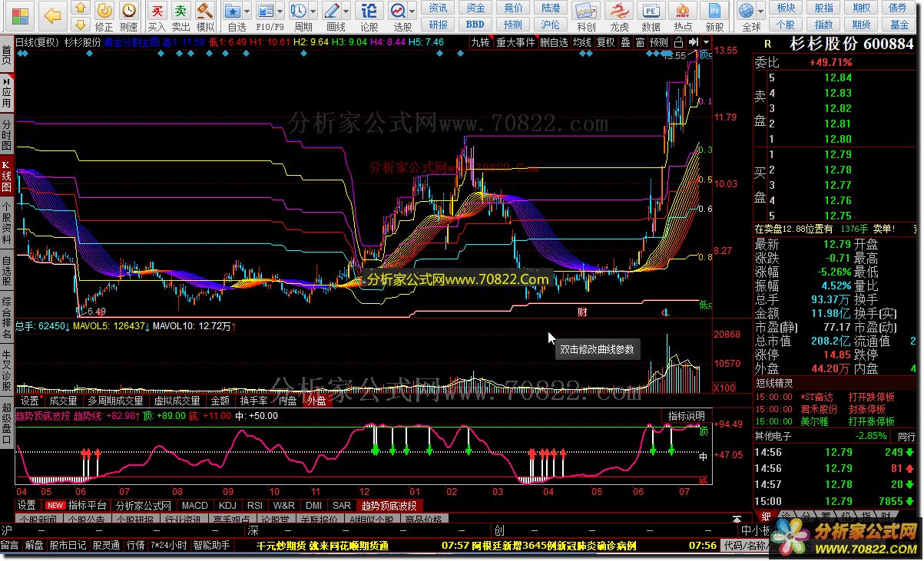This screenshot has width=924, height=561.
Task: Click the up arrow page icon
Action: 80,8
